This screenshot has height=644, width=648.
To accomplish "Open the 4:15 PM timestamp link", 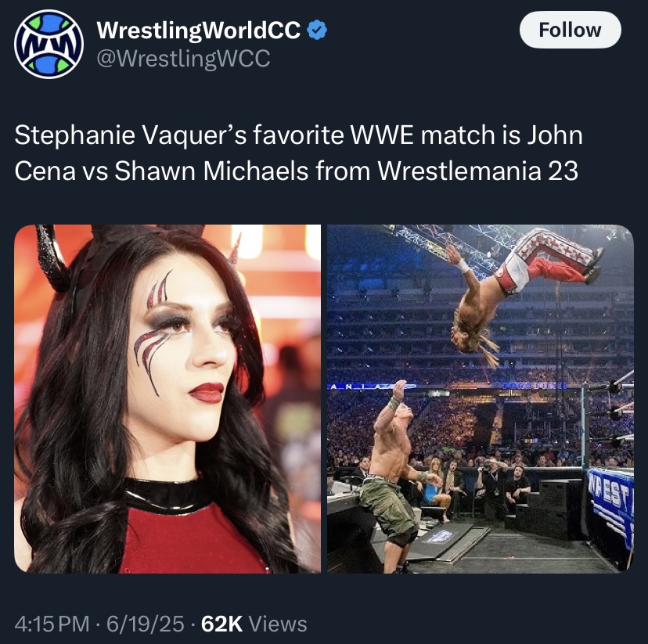I will click(x=52, y=624).
